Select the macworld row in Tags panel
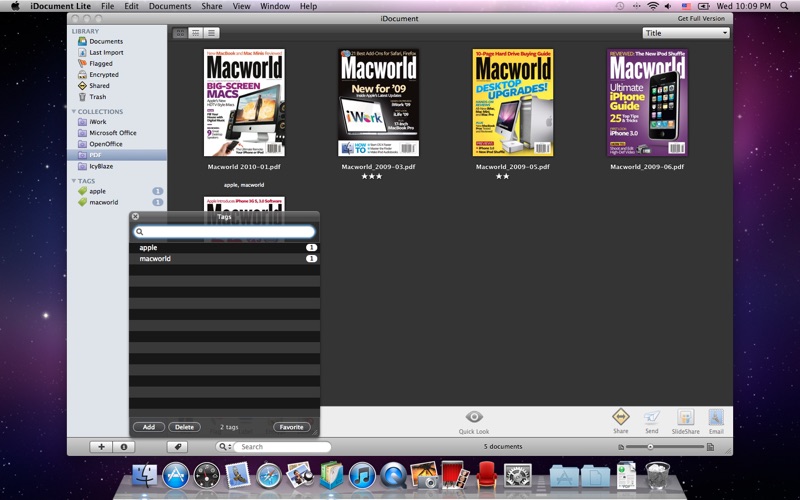800x500 pixels. 224,259
